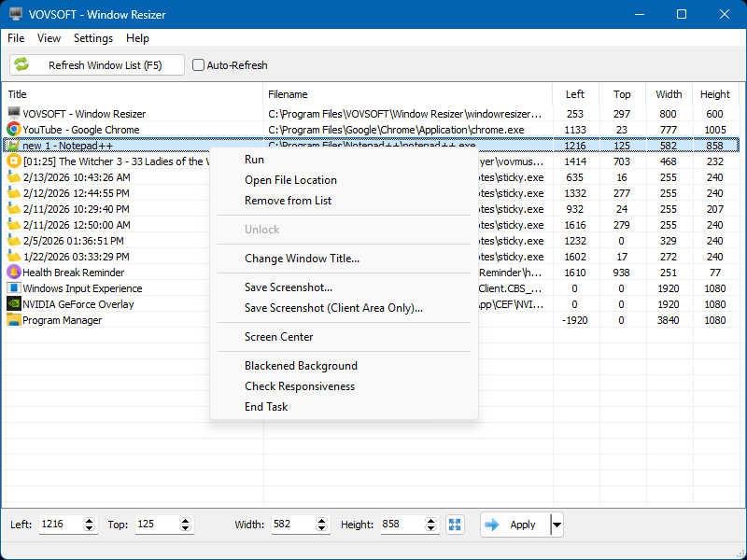Select End Task in context menu

pyautogui.click(x=266, y=407)
